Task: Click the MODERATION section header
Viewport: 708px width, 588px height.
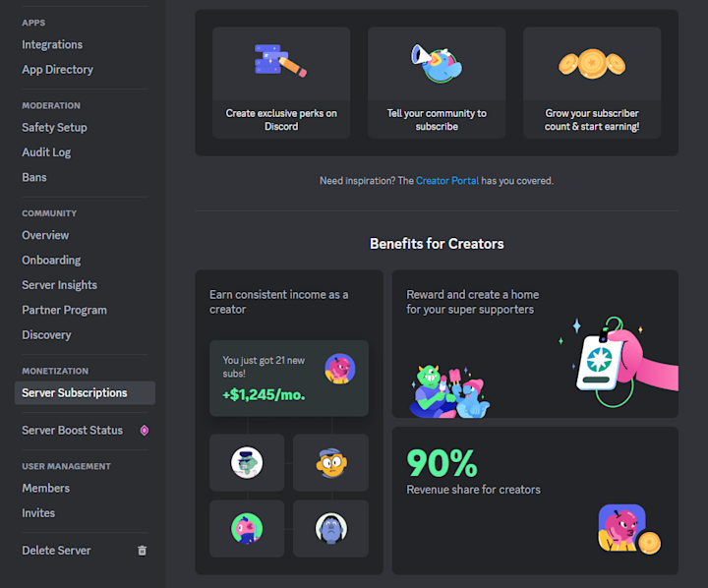Action: pyautogui.click(x=51, y=105)
